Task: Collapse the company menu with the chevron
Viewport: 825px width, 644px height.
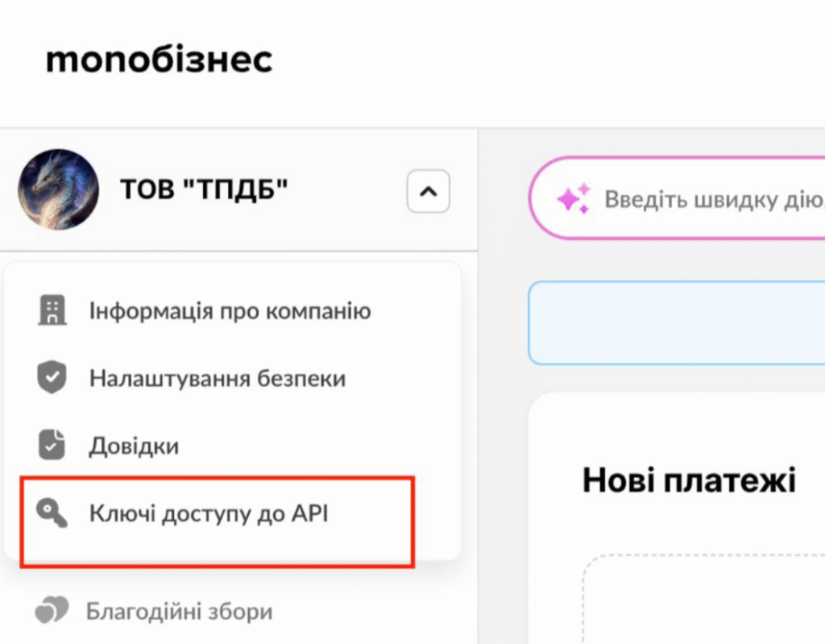Action: (428, 192)
